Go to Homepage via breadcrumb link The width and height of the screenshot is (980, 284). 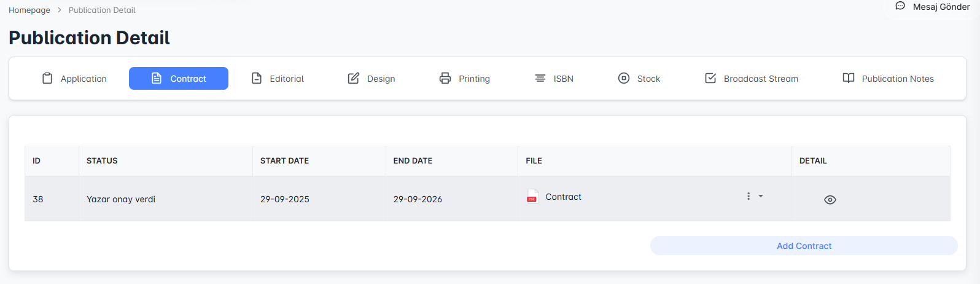coord(29,10)
